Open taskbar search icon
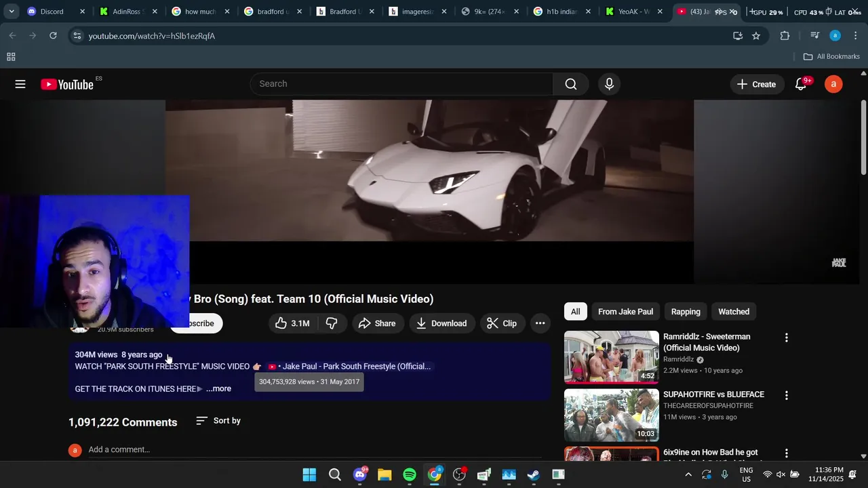The image size is (868, 488). click(335, 474)
